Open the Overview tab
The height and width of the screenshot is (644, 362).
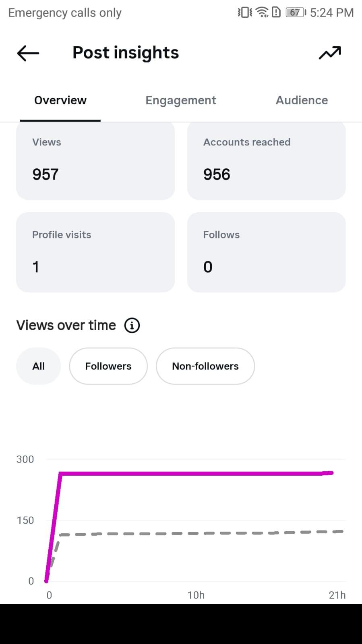click(60, 100)
